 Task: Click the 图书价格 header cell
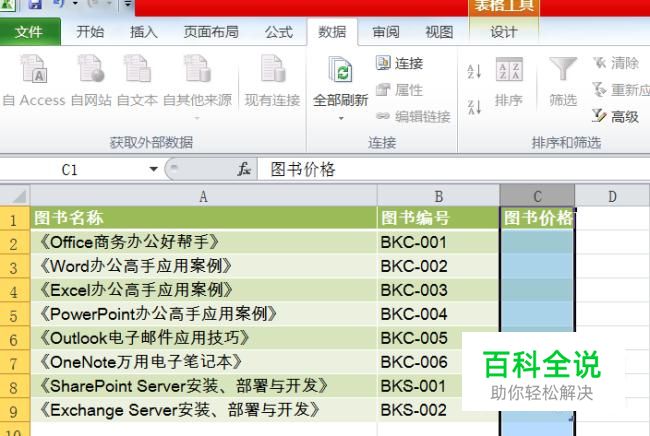[537, 218]
